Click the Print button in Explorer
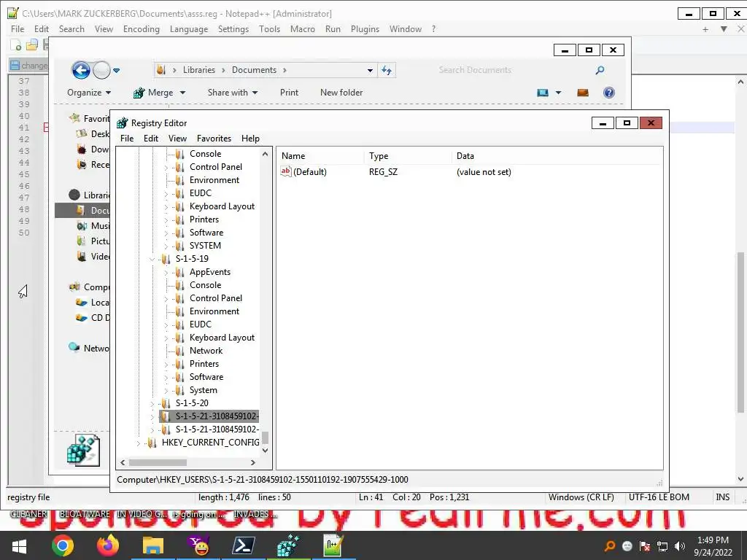Image resolution: width=747 pixels, height=560 pixels. 289,93
